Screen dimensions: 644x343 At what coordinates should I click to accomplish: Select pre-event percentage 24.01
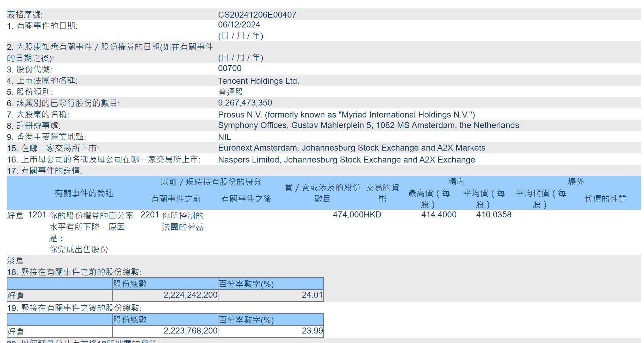[x=312, y=295]
